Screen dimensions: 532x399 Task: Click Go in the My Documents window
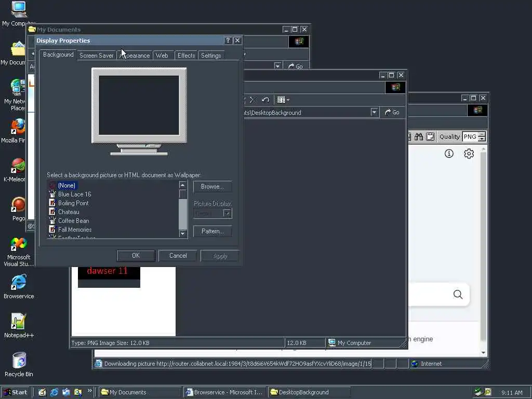(x=295, y=66)
